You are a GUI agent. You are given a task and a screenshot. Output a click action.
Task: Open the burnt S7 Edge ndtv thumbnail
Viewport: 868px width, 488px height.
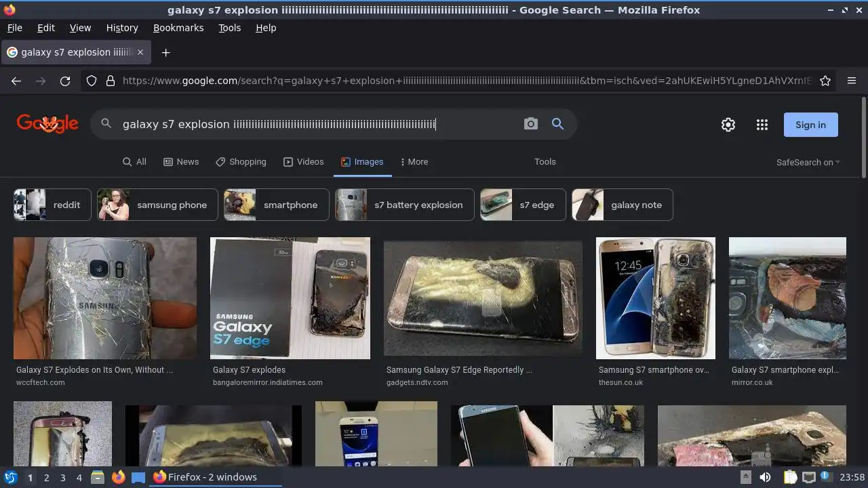pos(483,298)
